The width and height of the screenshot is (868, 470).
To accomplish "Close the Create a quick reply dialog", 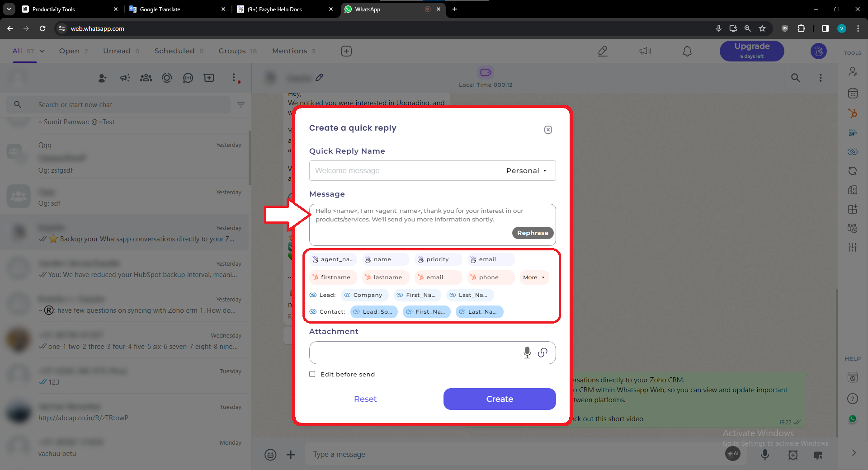I will (x=548, y=130).
